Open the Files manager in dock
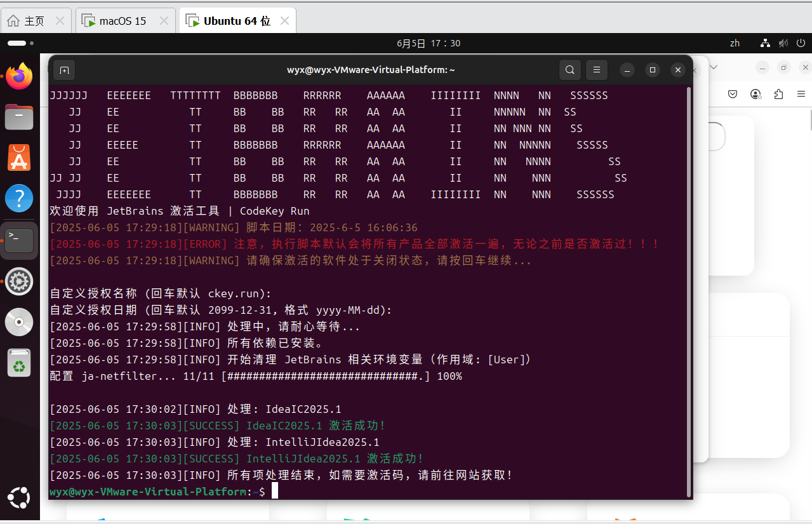 point(19,117)
